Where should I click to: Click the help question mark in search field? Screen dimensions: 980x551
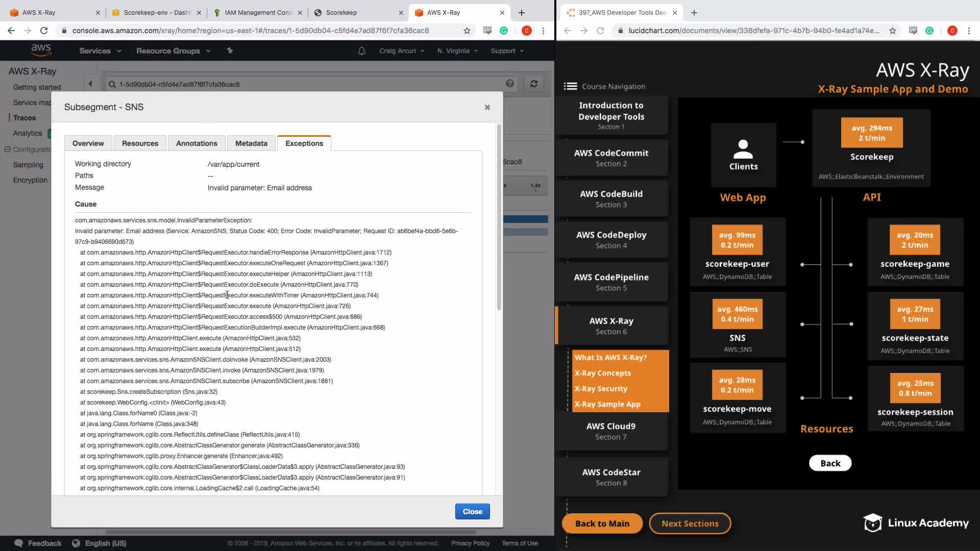pyautogui.click(x=509, y=84)
